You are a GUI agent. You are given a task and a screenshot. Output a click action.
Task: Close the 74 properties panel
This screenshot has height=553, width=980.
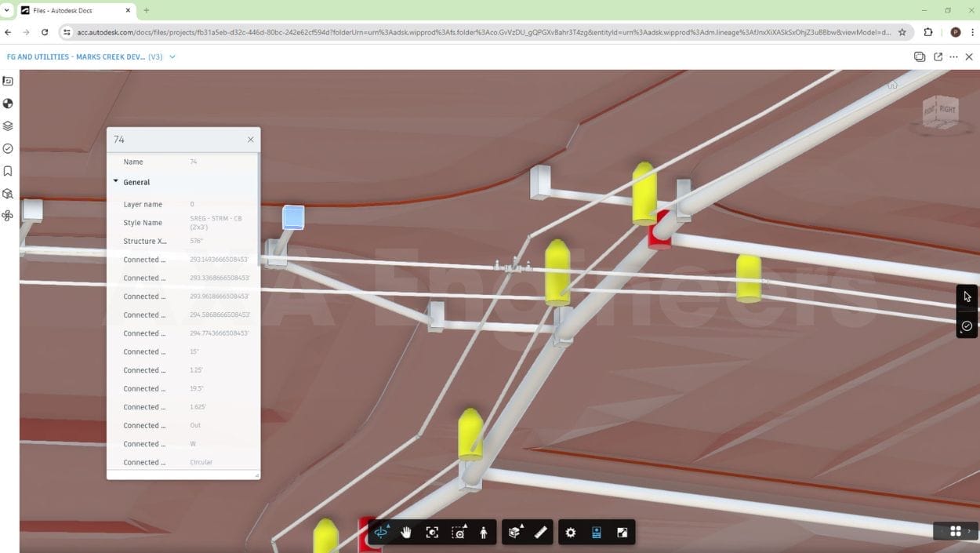coord(251,140)
